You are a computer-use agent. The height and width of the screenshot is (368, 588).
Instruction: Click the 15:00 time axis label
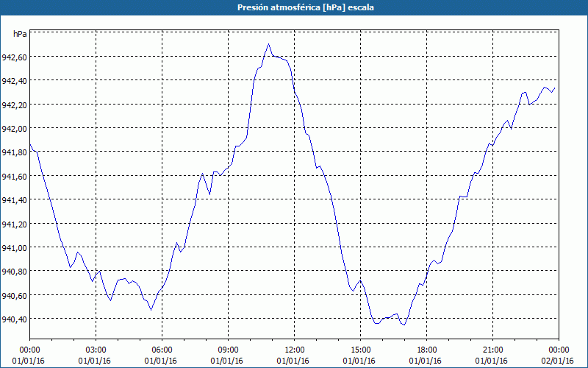[360, 350]
